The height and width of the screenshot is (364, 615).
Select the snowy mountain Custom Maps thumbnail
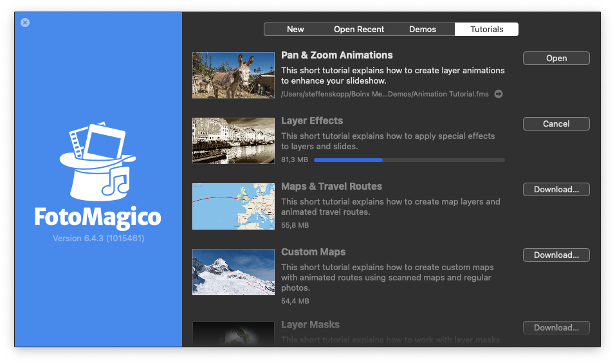(234, 272)
